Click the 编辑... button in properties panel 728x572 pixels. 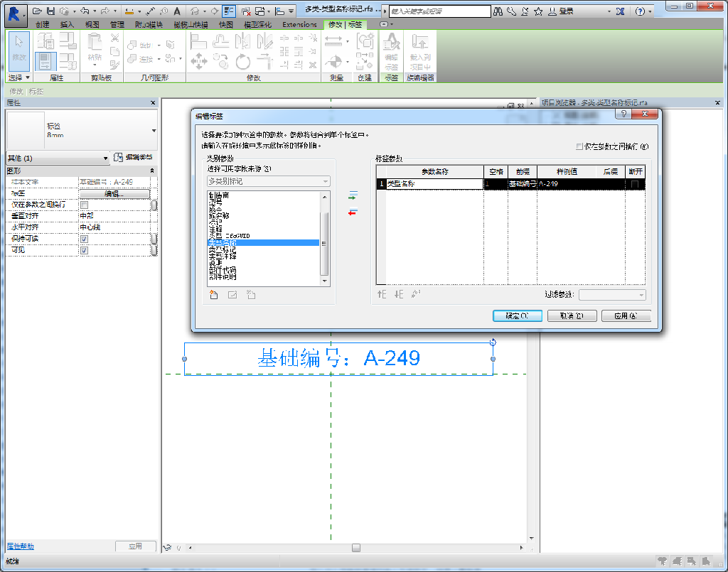(x=114, y=193)
